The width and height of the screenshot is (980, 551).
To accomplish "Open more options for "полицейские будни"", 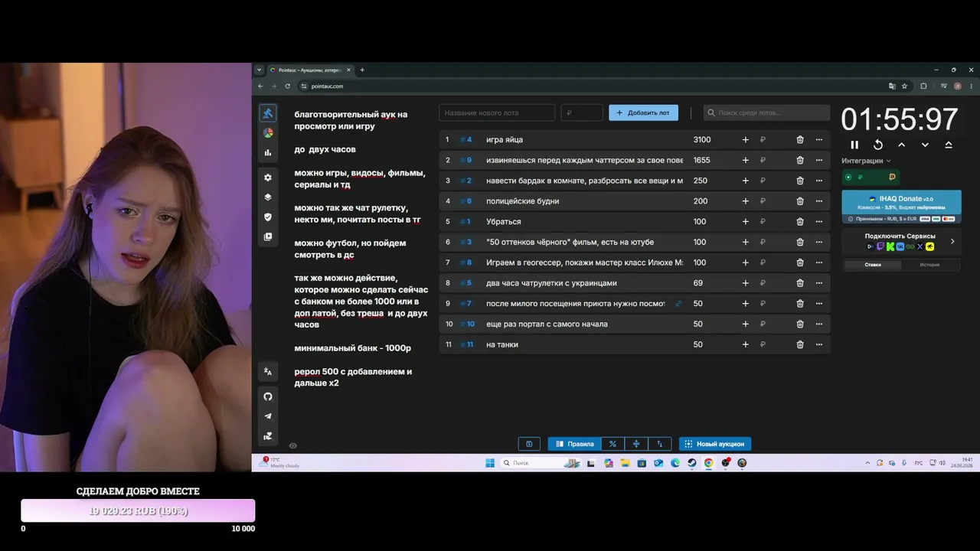I will (819, 201).
